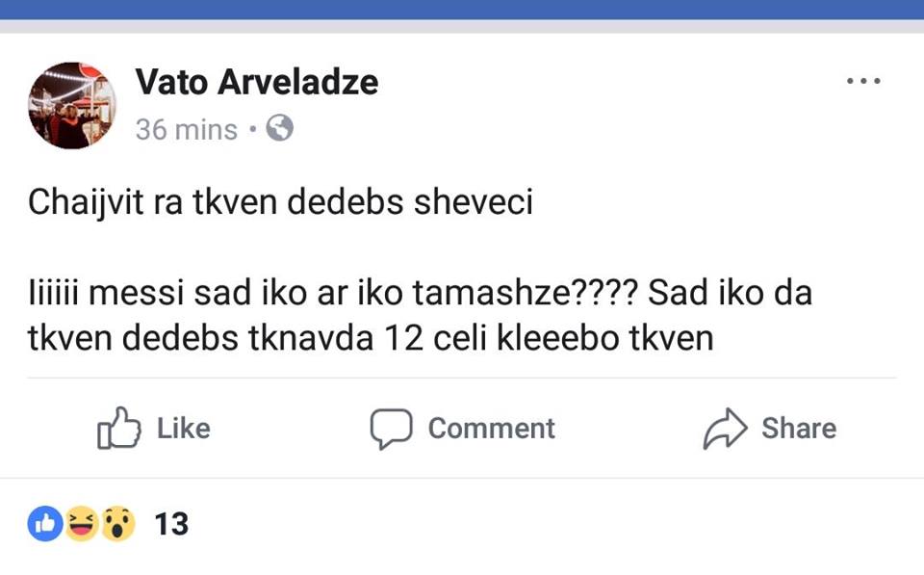924x575 pixels.
Task: View the 13 reactions count
Action: point(171,524)
